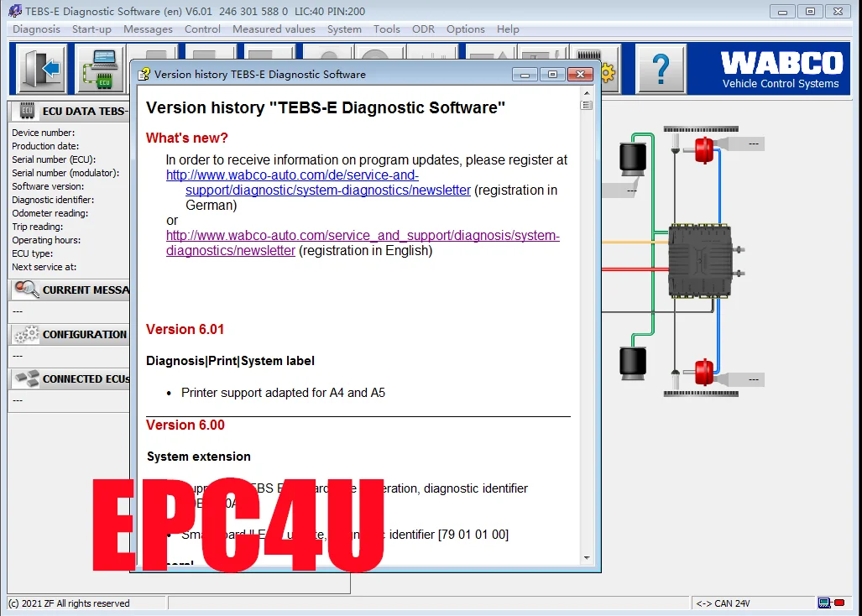Image resolution: width=862 pixels, height=616 pixels.
Task: Click the TEBS-E application icon in title bar
Action: [15, 11]
